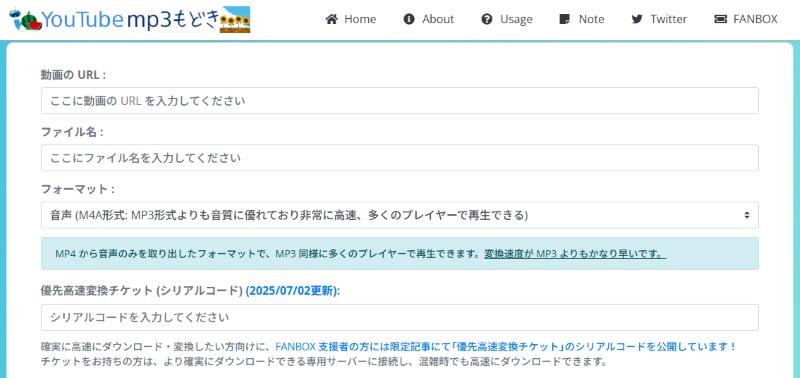Click the Note sticky-note icon
This screenshot has width=800, height=378.
[564, 19]
